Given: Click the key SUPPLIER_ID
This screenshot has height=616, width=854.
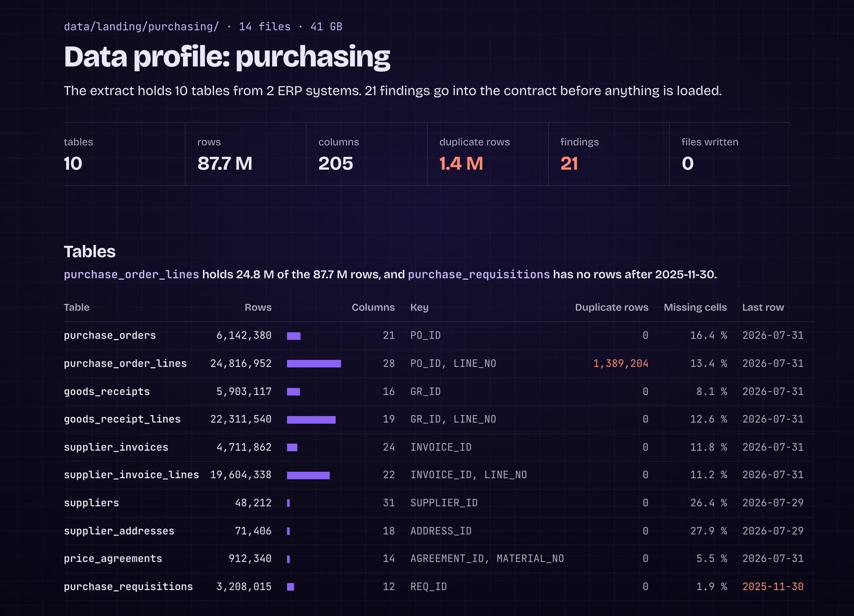Looking at the screenshot, I should [444, 503].
